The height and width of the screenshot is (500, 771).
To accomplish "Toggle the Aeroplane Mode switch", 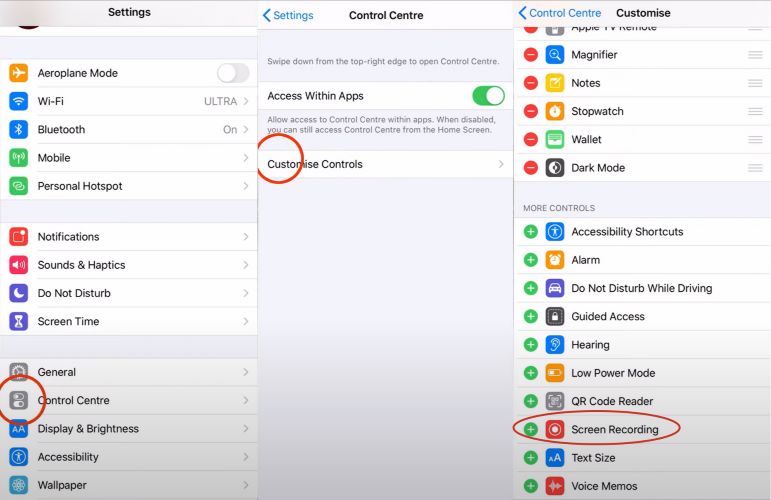I will (x=233, y=73).
